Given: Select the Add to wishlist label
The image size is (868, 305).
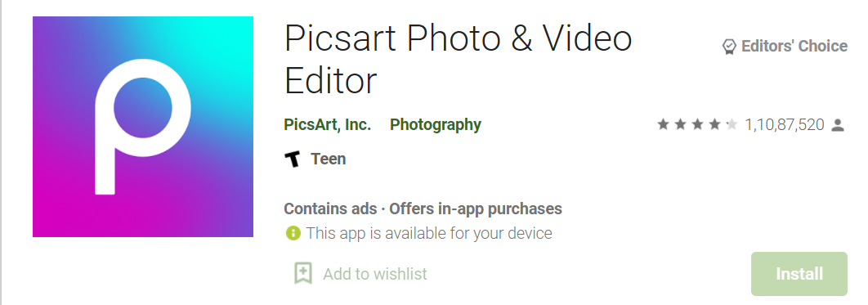Looking at the screenshot, I should coord(375,274).
